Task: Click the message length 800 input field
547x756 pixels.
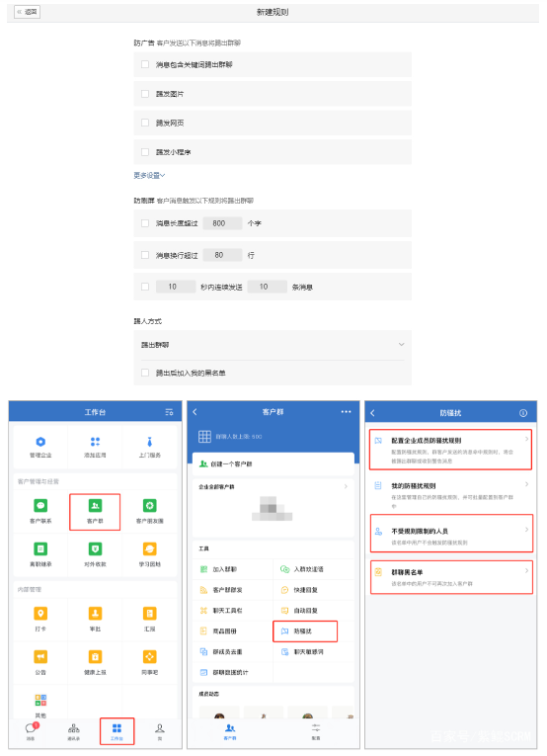Action: 222,223
